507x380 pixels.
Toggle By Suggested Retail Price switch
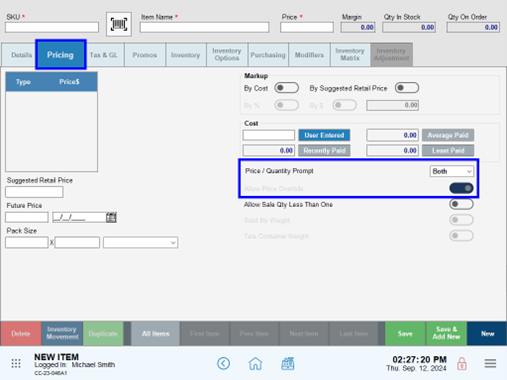[x=407, y=88]
